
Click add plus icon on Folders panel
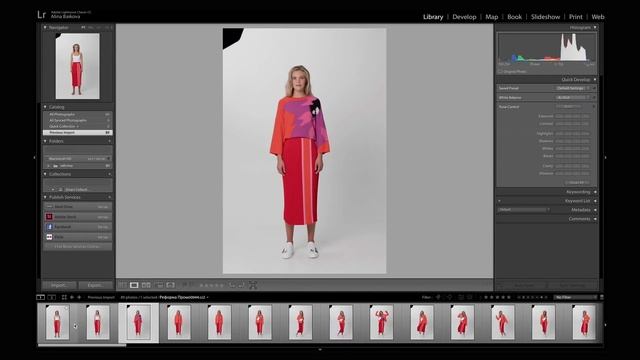(109, 141)
